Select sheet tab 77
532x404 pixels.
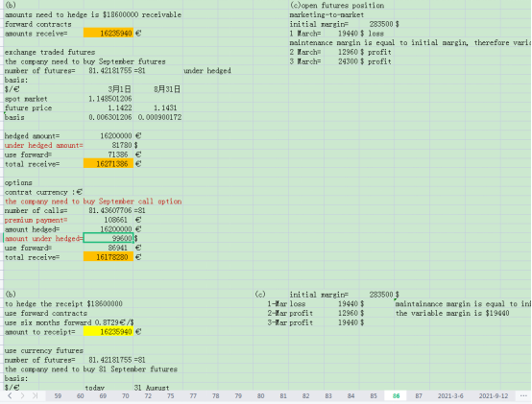(x=193, y=396)
